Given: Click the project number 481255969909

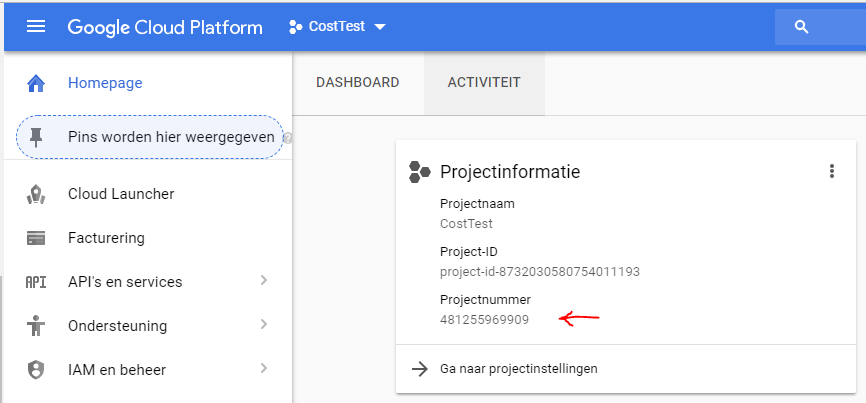Looking at the screenshot, I should pos(484,320).
